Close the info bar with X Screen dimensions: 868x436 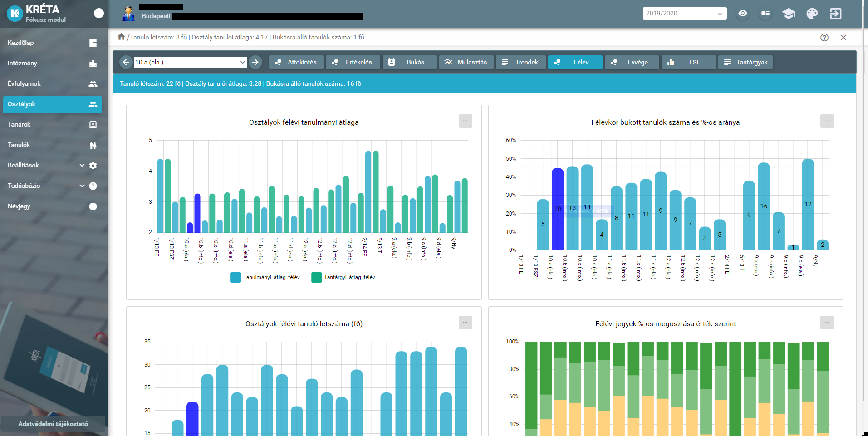(x=843, y=38)
